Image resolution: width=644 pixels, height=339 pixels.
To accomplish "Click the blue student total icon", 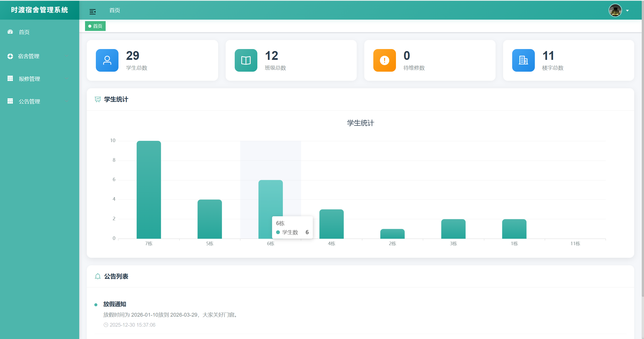I will point(107,60).
